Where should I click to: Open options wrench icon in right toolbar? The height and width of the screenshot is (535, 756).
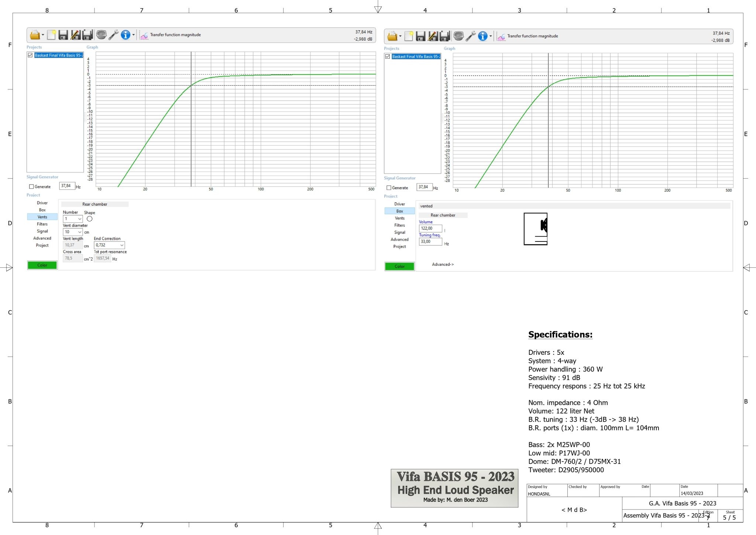[x=471, y=36]
